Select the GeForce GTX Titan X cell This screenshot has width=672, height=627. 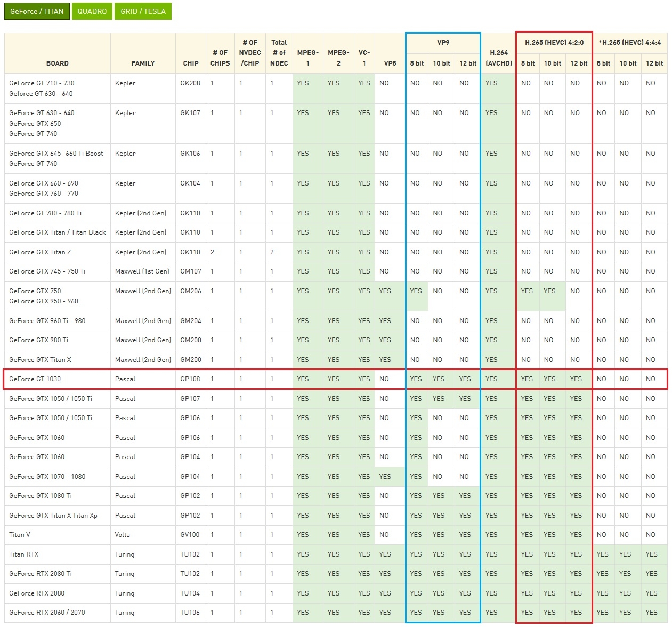[58, 360]
